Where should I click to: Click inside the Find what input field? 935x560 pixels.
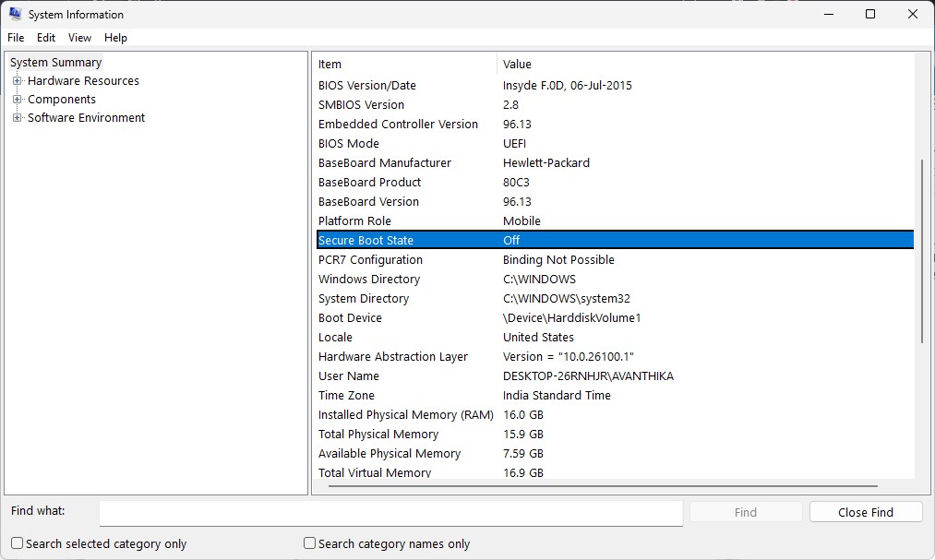391,513
